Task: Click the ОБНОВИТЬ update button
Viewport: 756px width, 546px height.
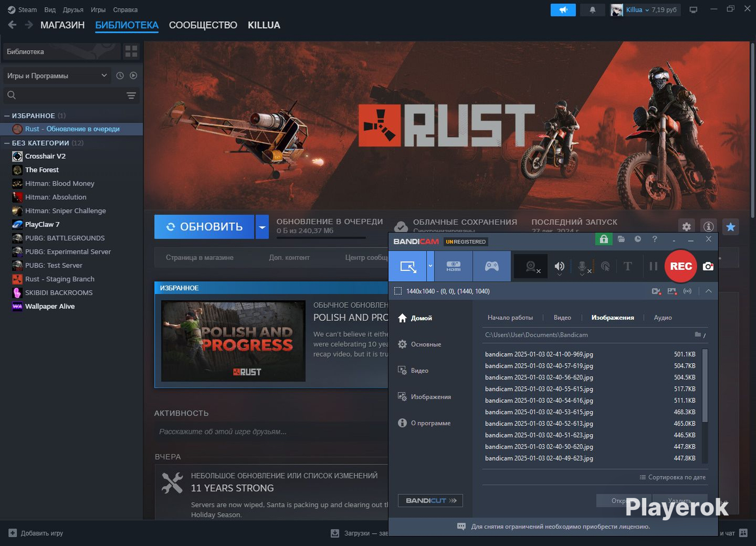Action: coord(204,227)
